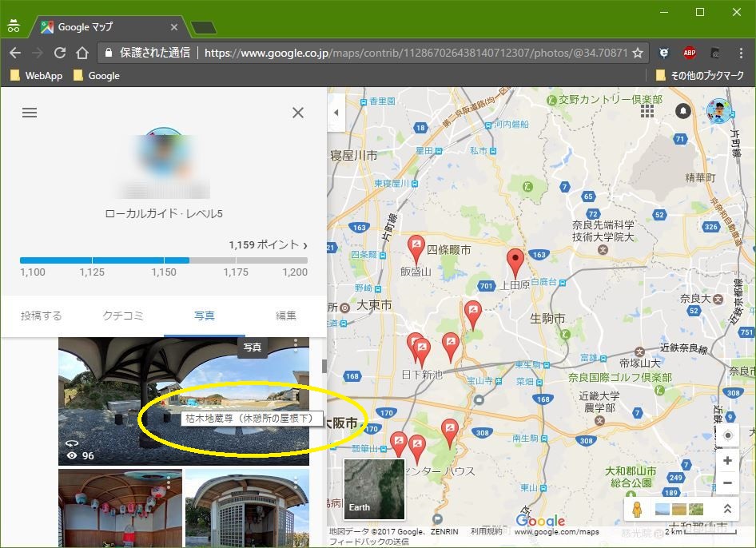
Task: Go to browser home page
Action: click(x=82, y=53)
